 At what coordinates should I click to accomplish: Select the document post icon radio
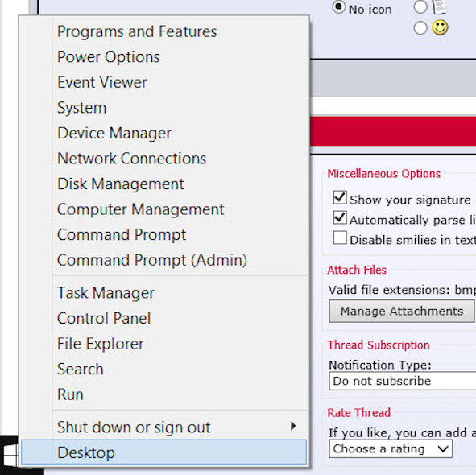420,6
